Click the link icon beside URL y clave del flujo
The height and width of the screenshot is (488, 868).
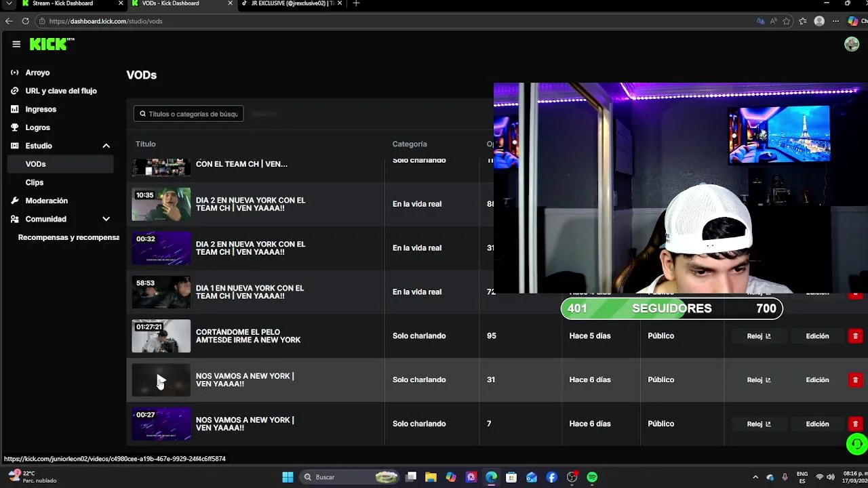[15, 91]
